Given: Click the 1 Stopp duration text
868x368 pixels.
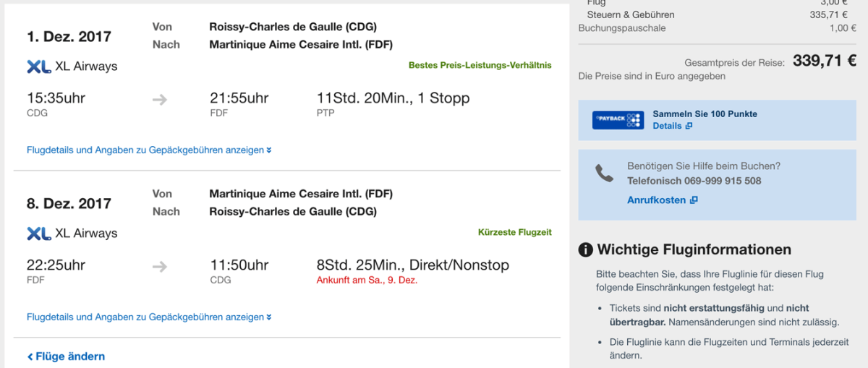Looking at the screenshot, I should [x=393, y=98].
